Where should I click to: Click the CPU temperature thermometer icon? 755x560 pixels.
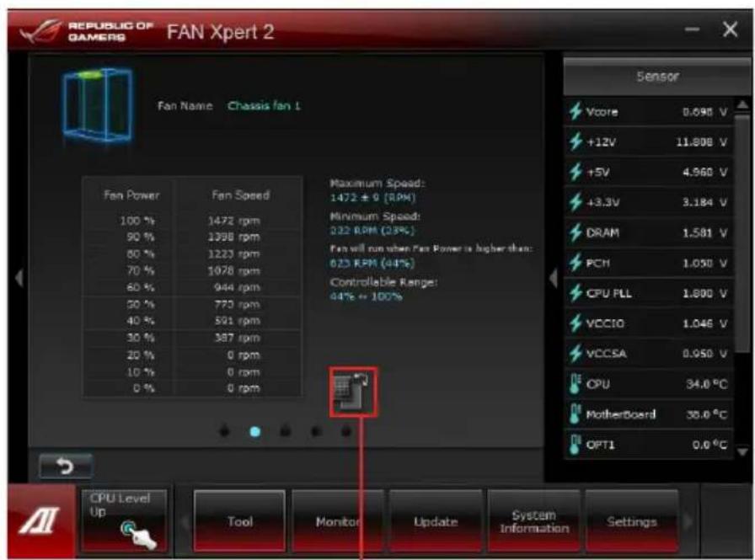click(575, 384)
